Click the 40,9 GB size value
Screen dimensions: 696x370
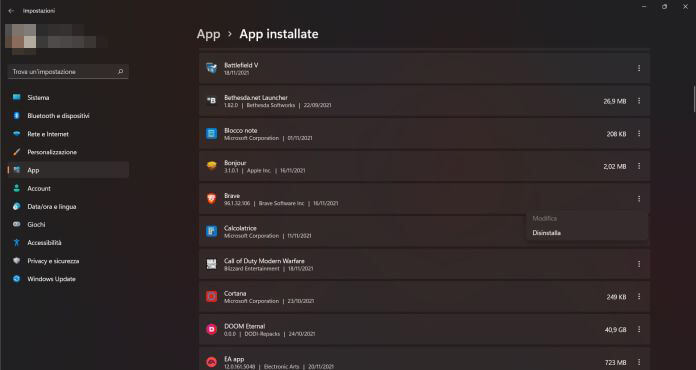coord(615,330)
